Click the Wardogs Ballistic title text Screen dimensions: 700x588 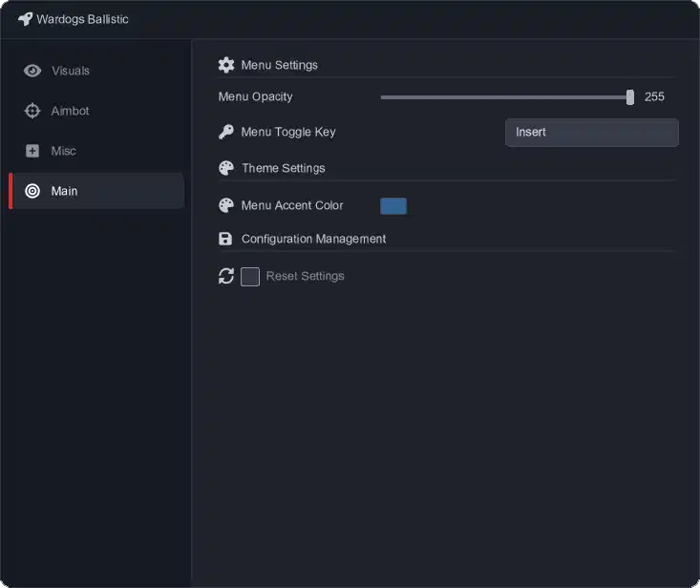pos(82,19)
